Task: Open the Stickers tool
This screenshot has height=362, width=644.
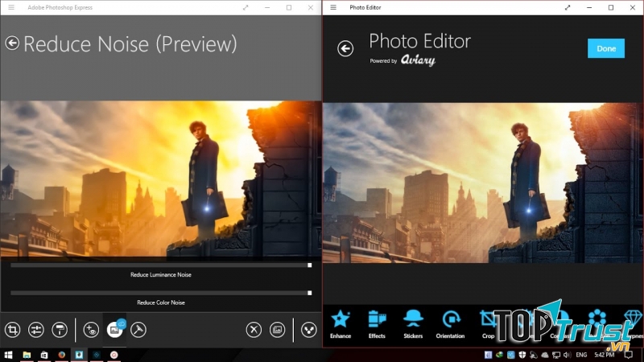Action: pos(413,324)
